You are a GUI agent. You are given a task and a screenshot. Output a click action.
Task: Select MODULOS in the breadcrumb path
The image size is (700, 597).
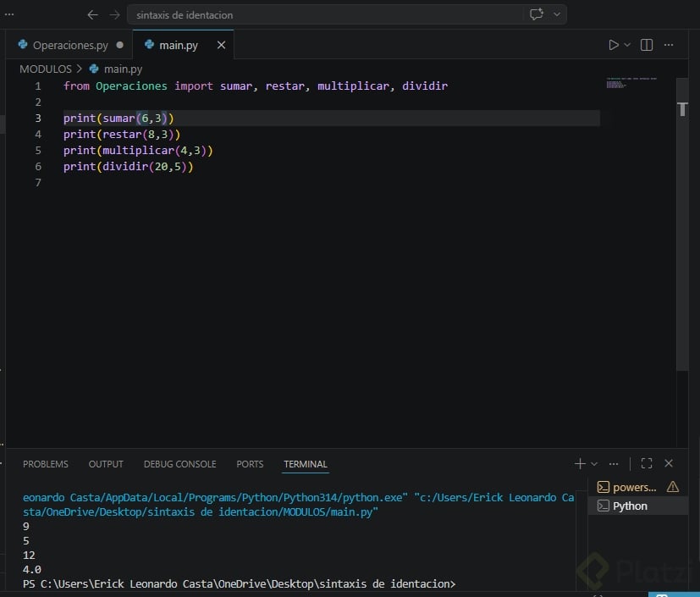pos(46,69)
